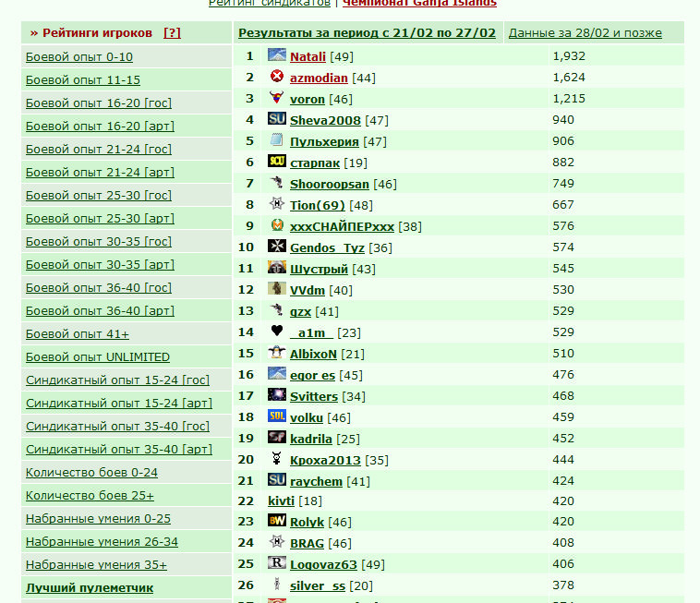The height and width of the screenshot is (603, 700).
Task: Open player profile azmodian
Action: pos(319,78)
